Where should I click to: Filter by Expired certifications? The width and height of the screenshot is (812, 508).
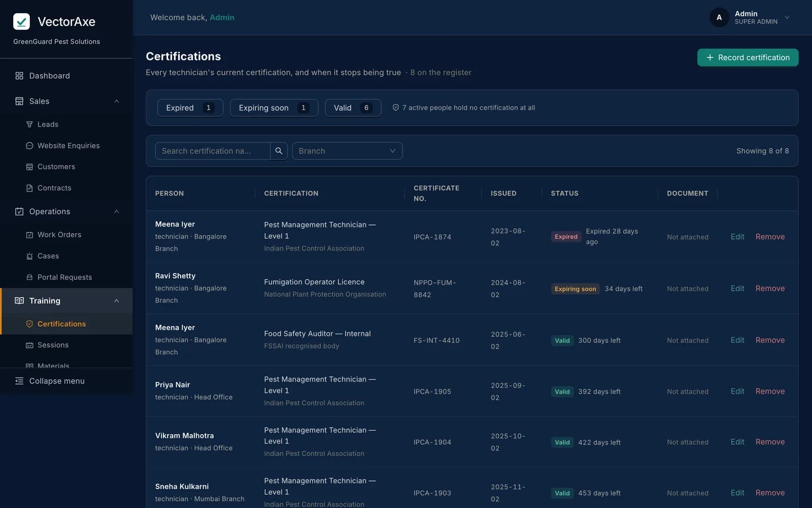coord(190,108)
